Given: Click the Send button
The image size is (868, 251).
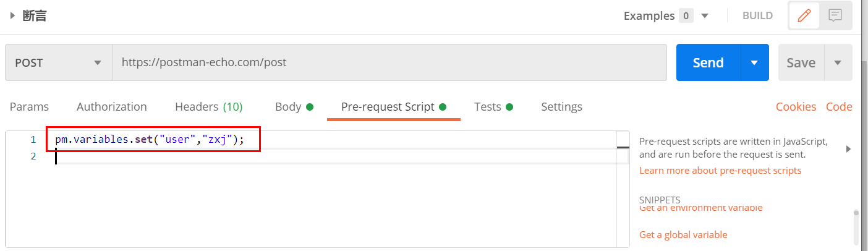Looking at the screenshot, I should pyautogui.click(x=708, y=62).
